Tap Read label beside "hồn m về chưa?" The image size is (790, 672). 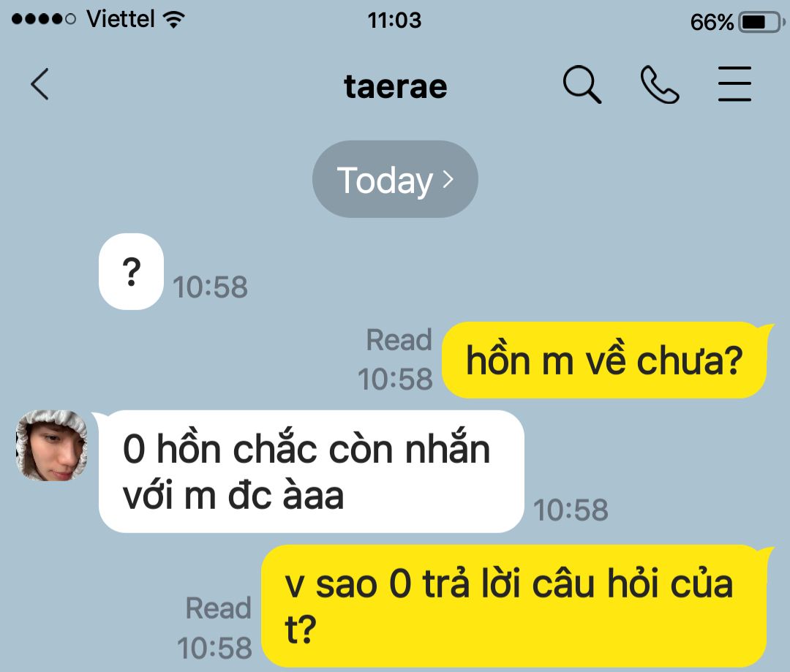[399, 339]
